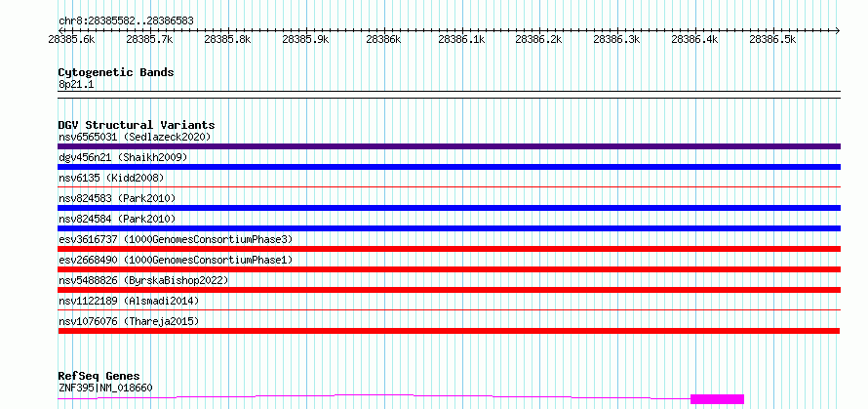Click the 28386.2k ruler tick label
This screenshot has height=409, width=868.
click(539, 39)
